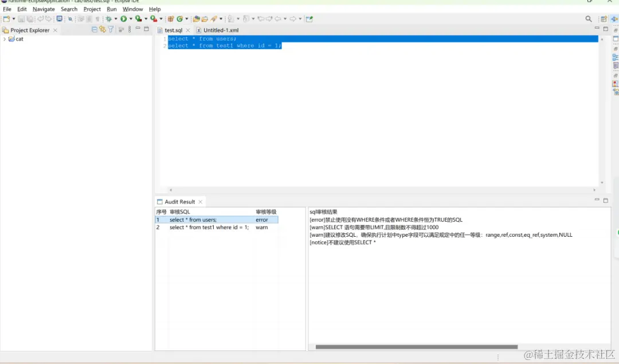Image resolution: width=619 pixels, height=364 pixels.
Task: Click the magnifier Search icon at top right
Action: (589, 18)
